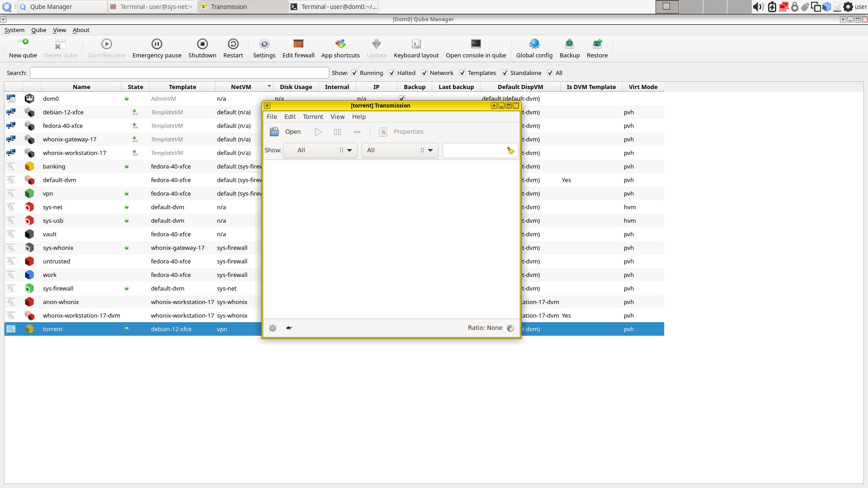Click the New qube toolbar icon
Image resolution: width=868 pixels, height=488 pixels.
click(23, 44)
